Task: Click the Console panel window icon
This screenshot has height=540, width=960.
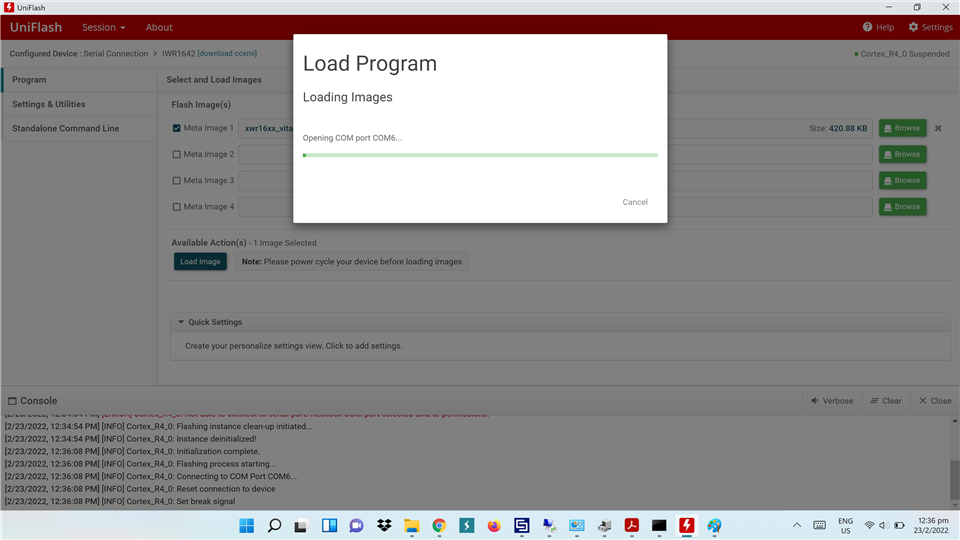Action: [x=12, y=401]
